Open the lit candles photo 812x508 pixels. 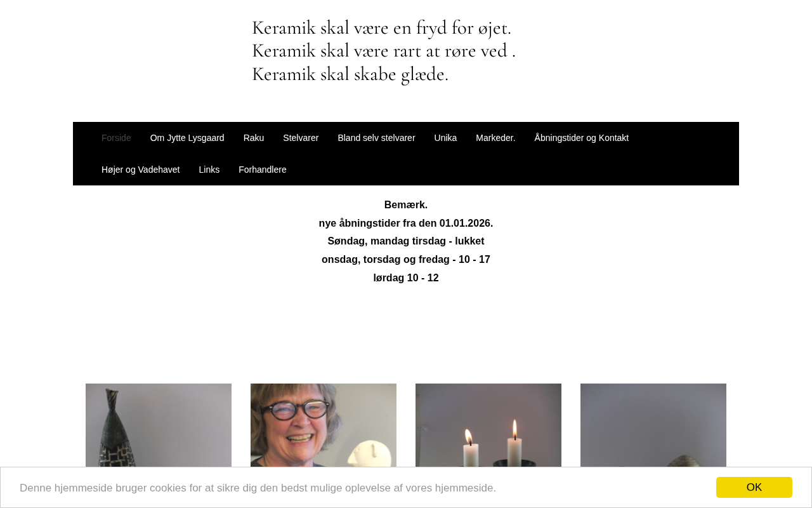[x=488, y=425]
